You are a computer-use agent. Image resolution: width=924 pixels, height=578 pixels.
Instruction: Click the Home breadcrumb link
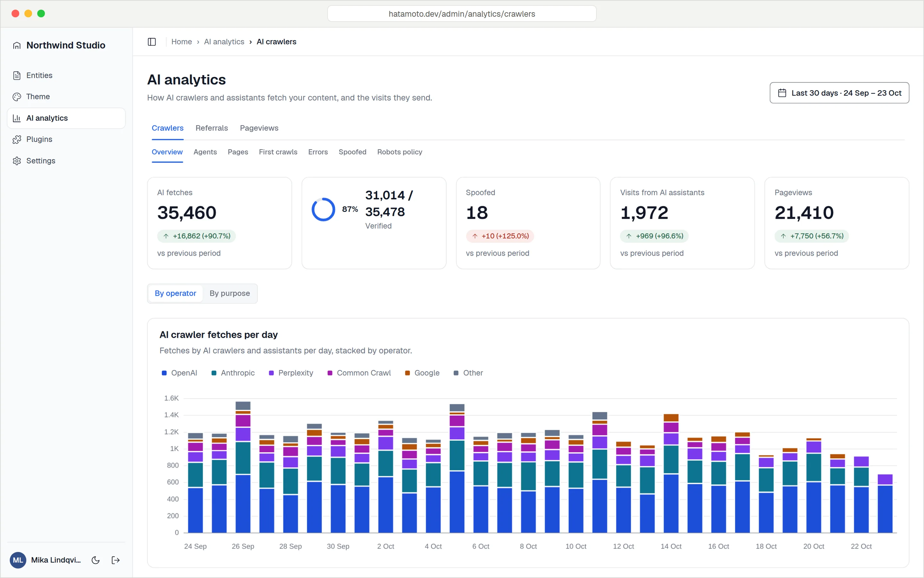[x=181, y=42]
